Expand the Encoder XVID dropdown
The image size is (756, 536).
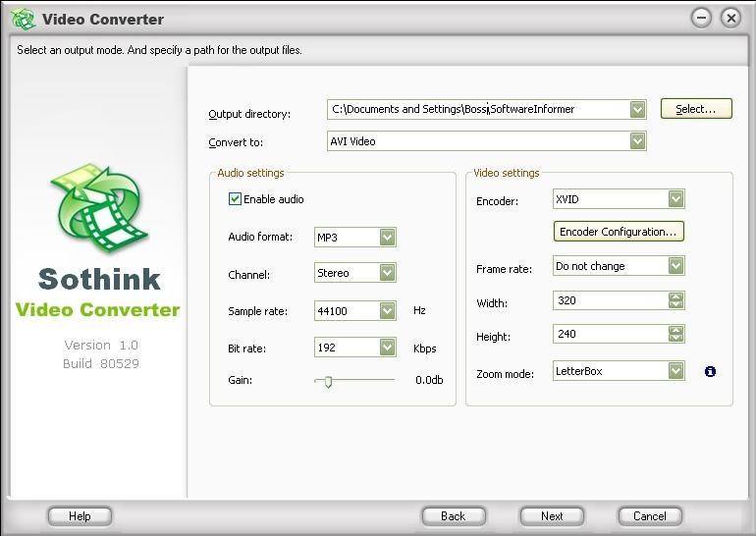coord(675,199)
